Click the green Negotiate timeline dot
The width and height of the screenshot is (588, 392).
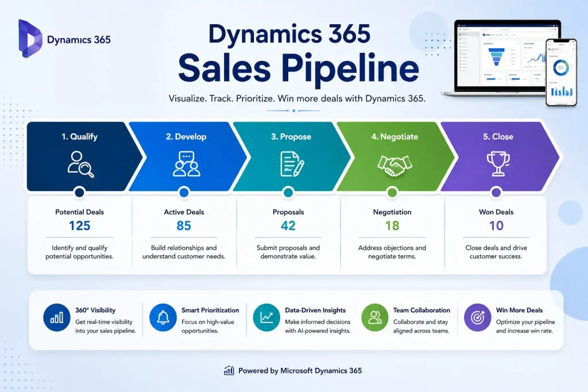tap(392, 193)
